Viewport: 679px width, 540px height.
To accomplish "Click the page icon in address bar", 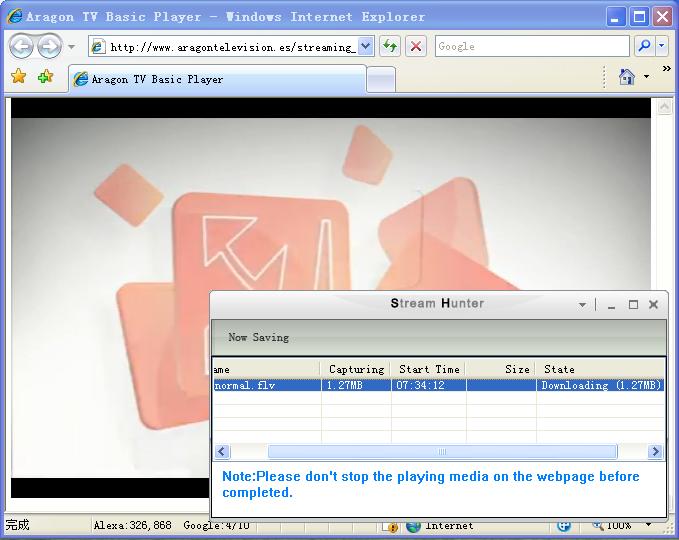I will [x=98, y=46].
